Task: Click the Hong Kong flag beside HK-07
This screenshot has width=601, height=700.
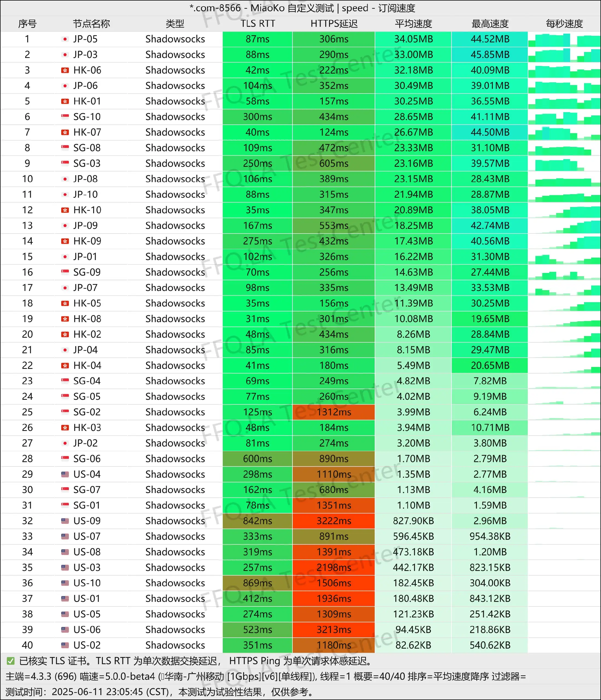Action: point(65,132)
